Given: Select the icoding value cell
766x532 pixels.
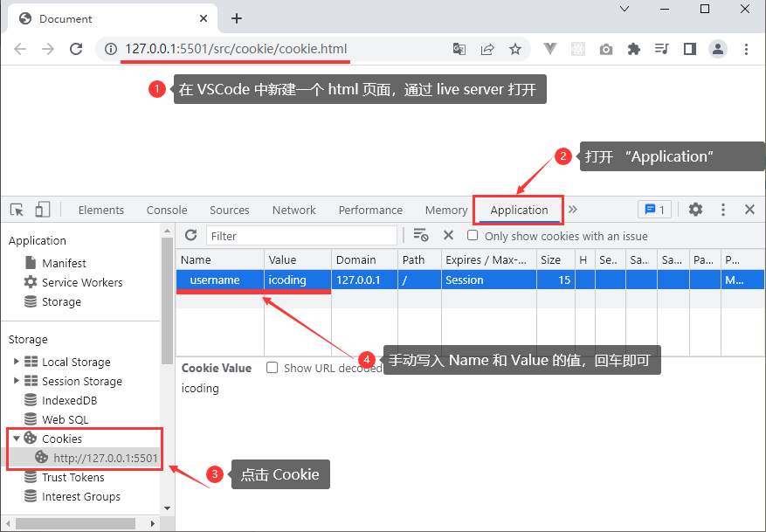Looking at the screenshot, I should click(x=298, y=280).
